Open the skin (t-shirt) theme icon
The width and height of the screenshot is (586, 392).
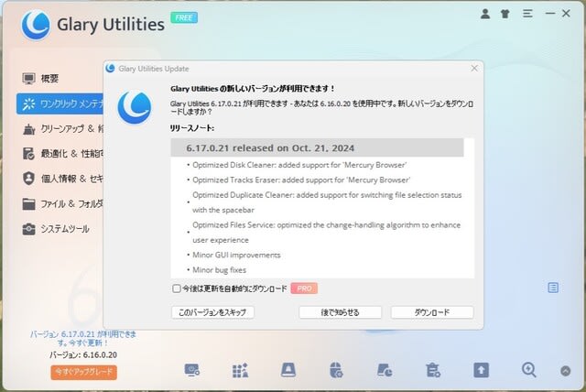click(x=505, y=14)
